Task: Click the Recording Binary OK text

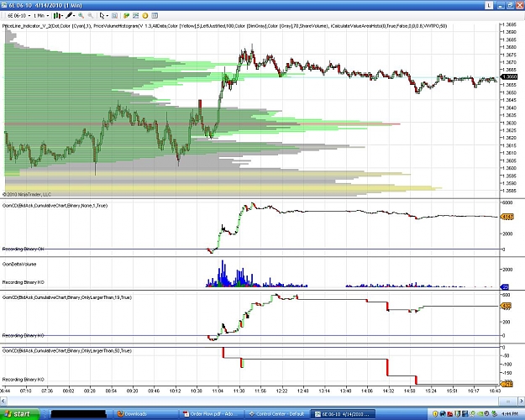Action: (24, 249)
